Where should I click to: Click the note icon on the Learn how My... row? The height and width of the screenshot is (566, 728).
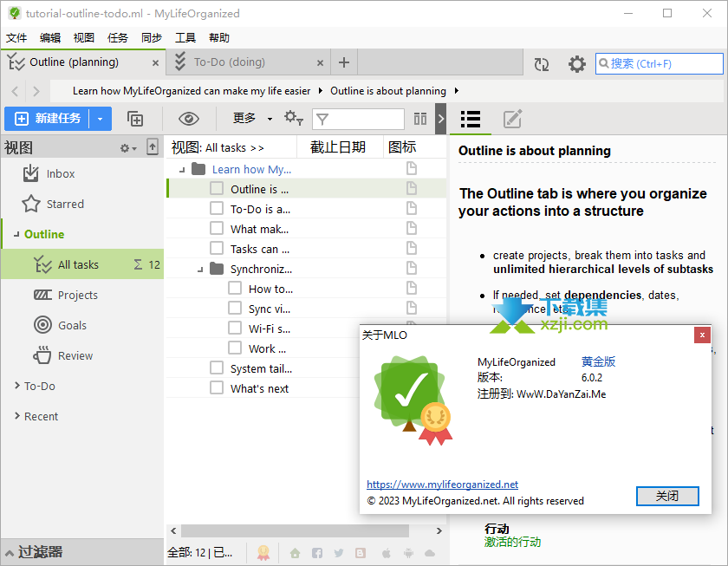pos(412,168)
